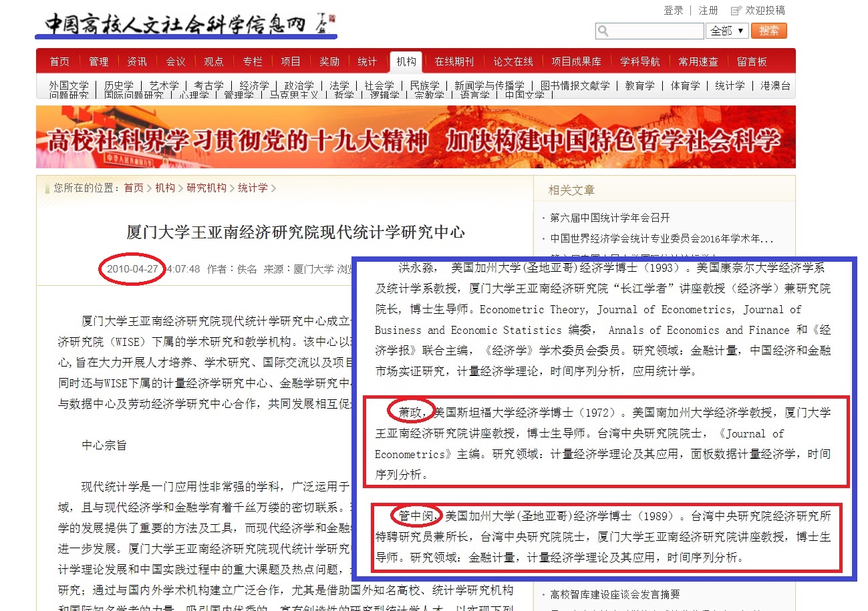Open the 项目 navigation tab
Image resolution: width=868 pixels, height=611 pixels.
coord(291,61)
